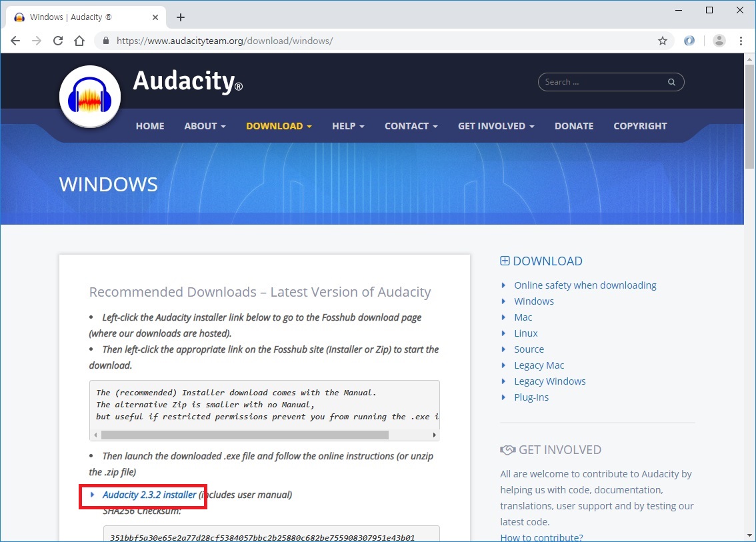Click the search magnifier icon
The height and width of the screenshot is (542, 756).
[671, 82]
